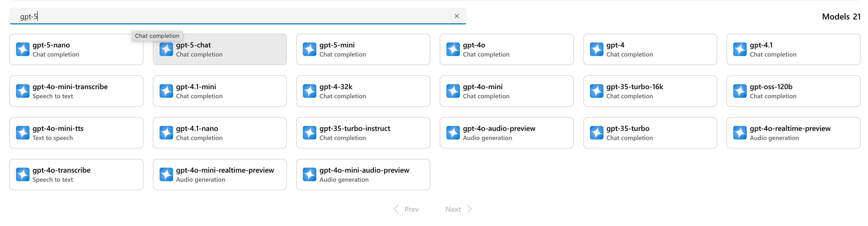Screen dimensions: 868x226
Task: Open the gpt-4o model name
Action: pos(474,45)
